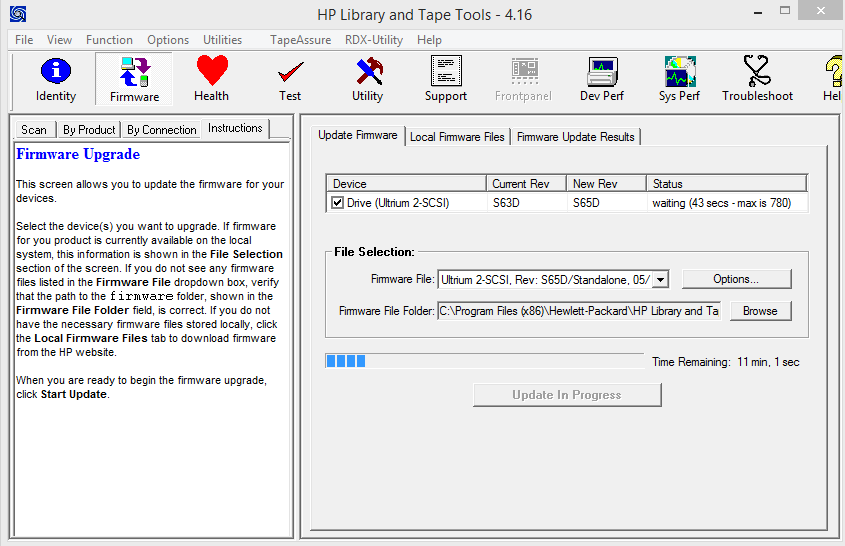Image resolution: width=845 pixels, height=546 pixels.
Task: Open the Sys Perf icon
Action: coord(680,79)
